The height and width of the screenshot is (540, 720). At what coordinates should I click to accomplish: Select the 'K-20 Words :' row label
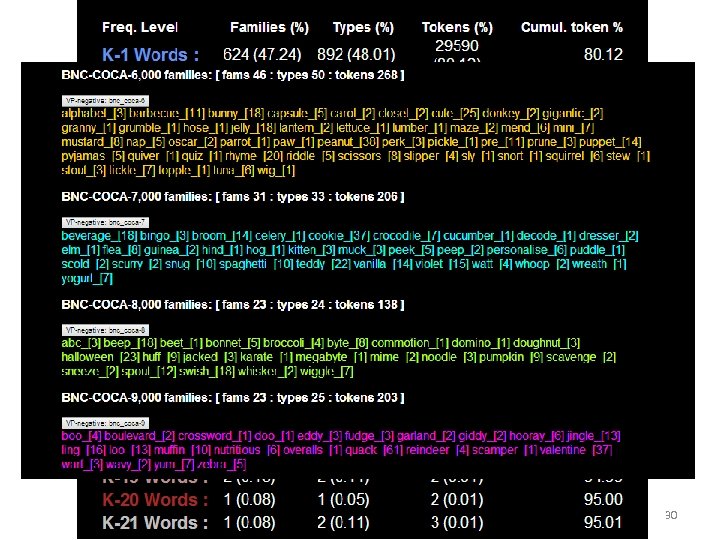tap(155, 500)
